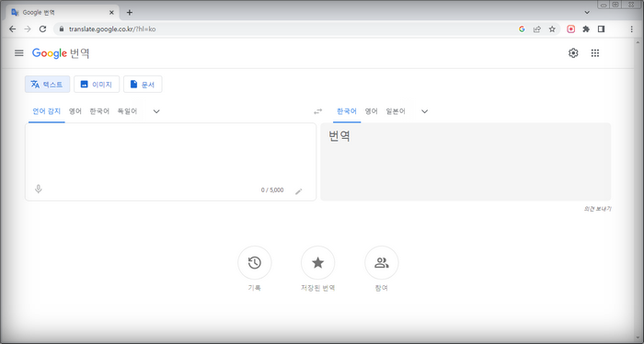The height and width of the screenshot is (344, 644).
Task: Choose 한국어 as source language
Action: 99,111
